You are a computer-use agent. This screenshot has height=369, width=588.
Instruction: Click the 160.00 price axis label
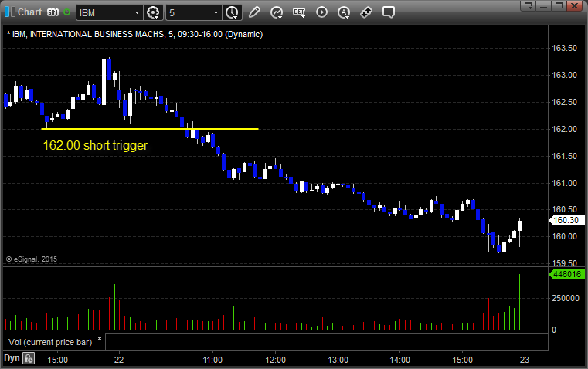point(564,236)
